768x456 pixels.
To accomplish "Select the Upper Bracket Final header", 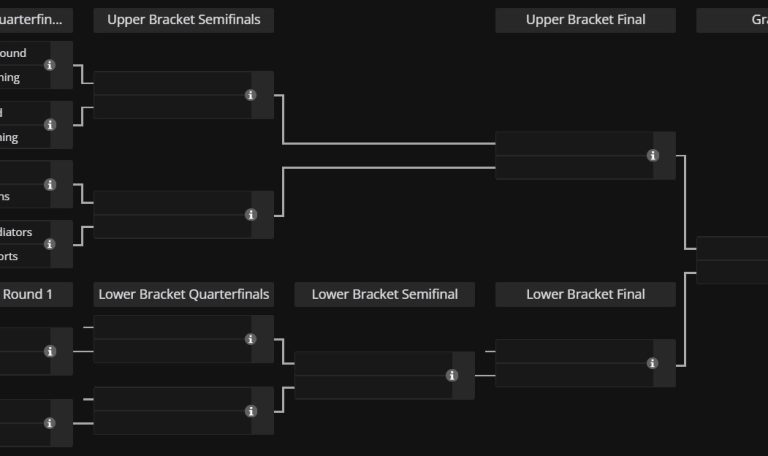I will (x=585, y=20).
